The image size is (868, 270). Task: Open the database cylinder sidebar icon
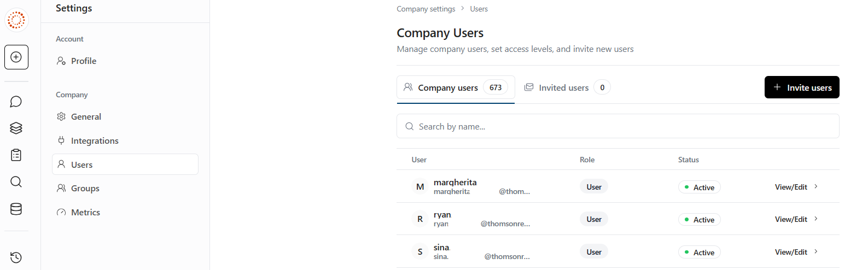[16, 209]
